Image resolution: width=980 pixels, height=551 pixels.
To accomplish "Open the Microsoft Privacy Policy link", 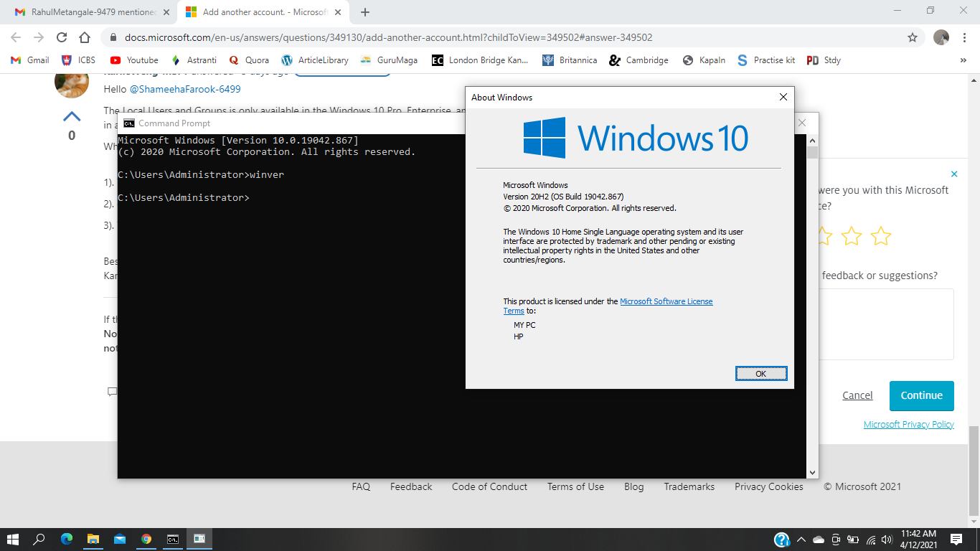I will (909, 424).
